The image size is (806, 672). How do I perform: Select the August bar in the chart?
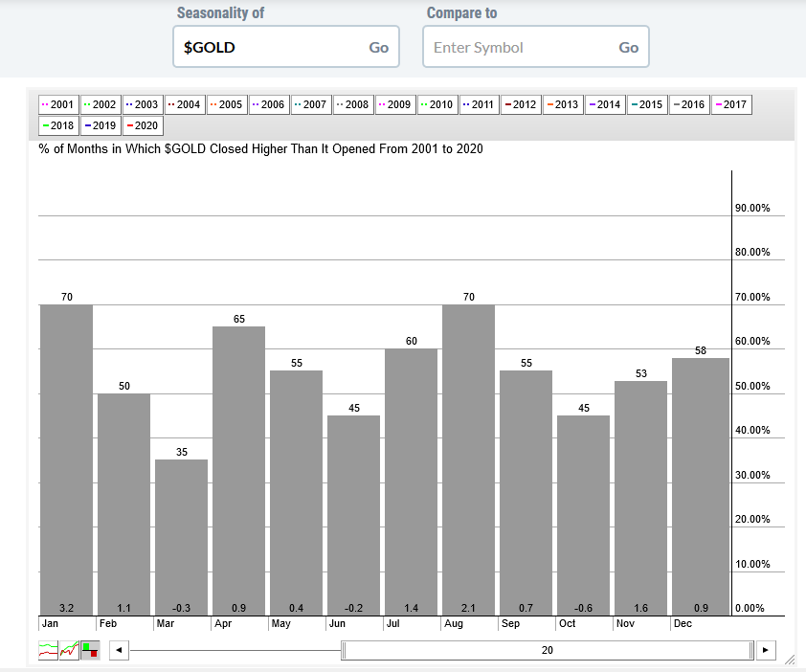point(469,460)
